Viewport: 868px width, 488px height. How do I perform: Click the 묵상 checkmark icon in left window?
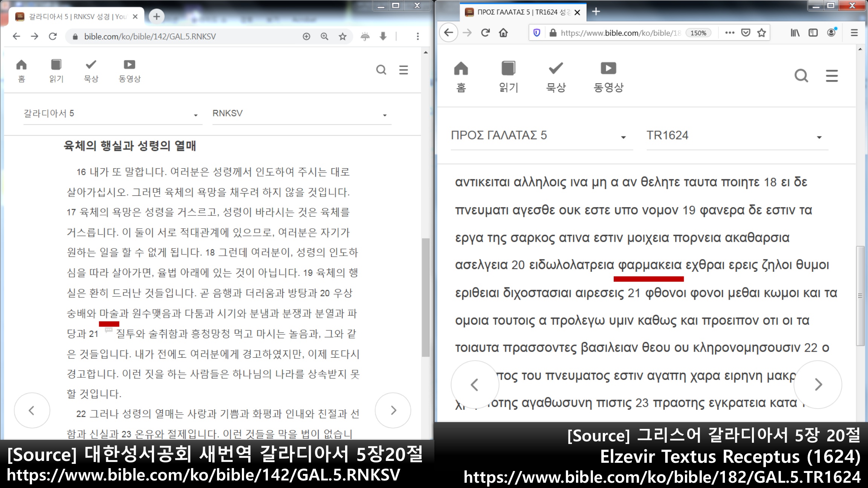click(91, 65)
